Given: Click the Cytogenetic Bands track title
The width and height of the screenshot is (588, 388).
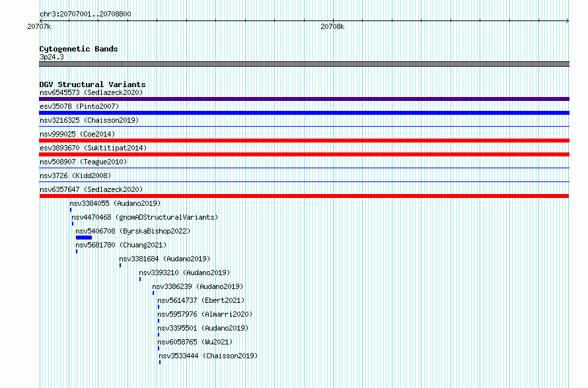Looking at the screenshot, I should (79, 49).
